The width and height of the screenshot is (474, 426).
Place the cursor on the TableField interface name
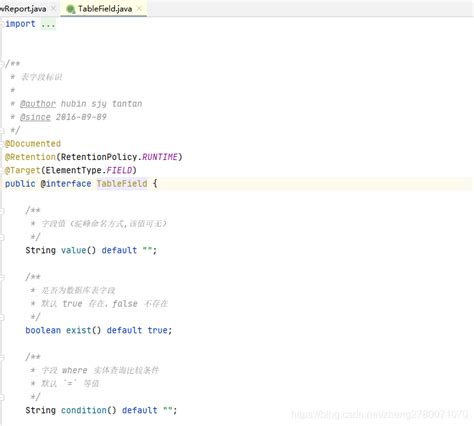[x=122, y=184]
